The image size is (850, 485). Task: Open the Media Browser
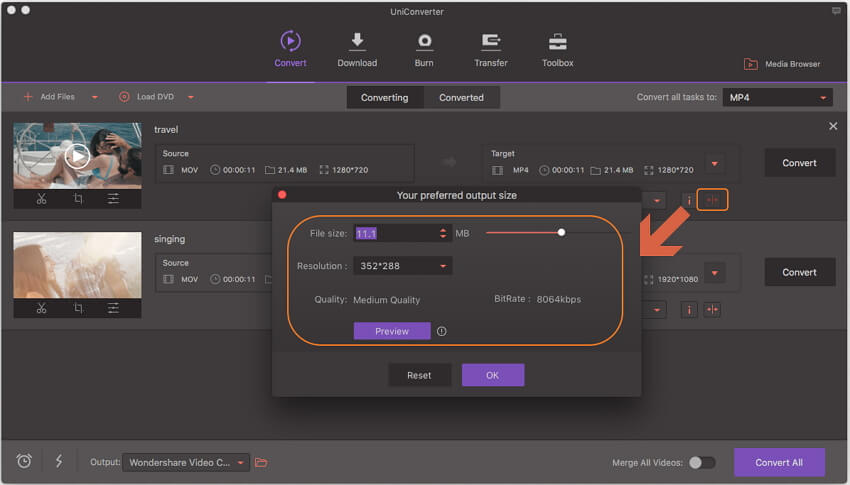click(x=782, y=64)
